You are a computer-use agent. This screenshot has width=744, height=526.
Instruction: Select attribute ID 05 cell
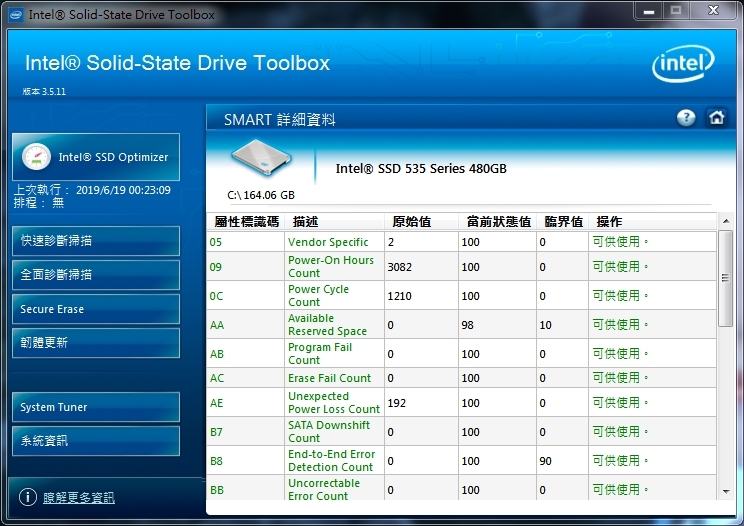[x=246, y=242]
